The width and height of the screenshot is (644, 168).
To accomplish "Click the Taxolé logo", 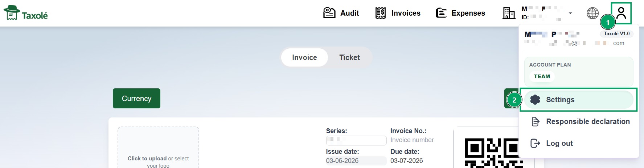I will point(25,13).
